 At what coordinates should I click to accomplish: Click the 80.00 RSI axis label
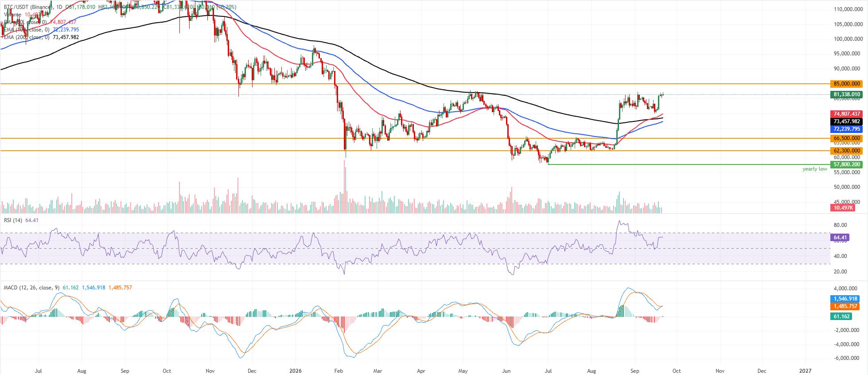840,225
